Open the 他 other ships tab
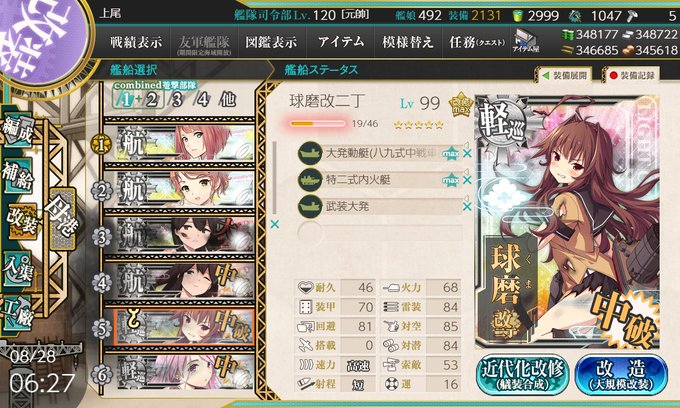This screenshot has height=408, width=680. click(x=228, y=100)
